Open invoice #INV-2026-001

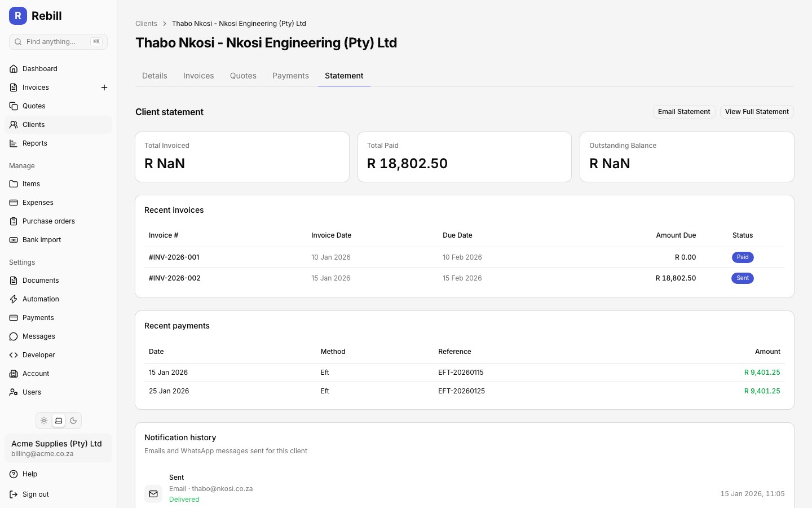click(x=174, y=257)
